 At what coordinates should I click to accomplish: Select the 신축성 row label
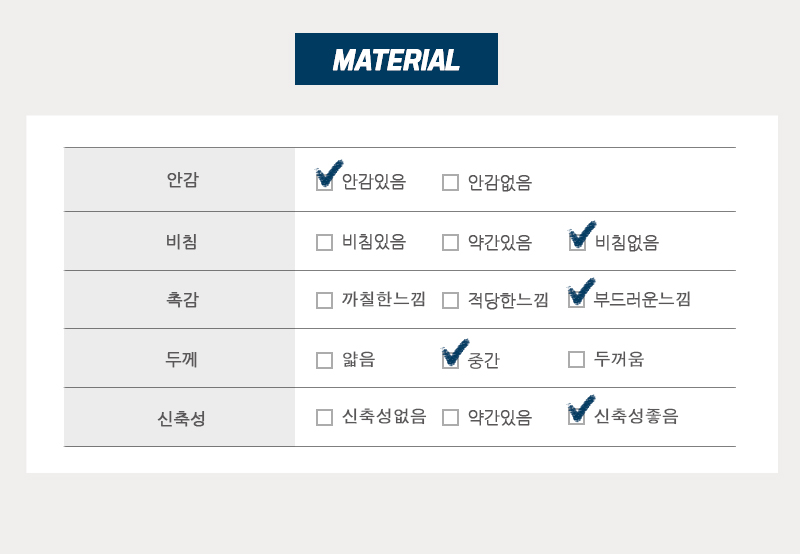click(x=180, y=417)
